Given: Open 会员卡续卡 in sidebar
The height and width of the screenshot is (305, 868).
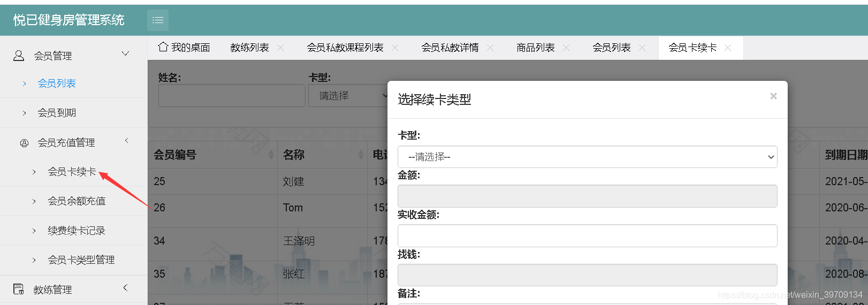Looking at the screenshot, I should 72,172.
